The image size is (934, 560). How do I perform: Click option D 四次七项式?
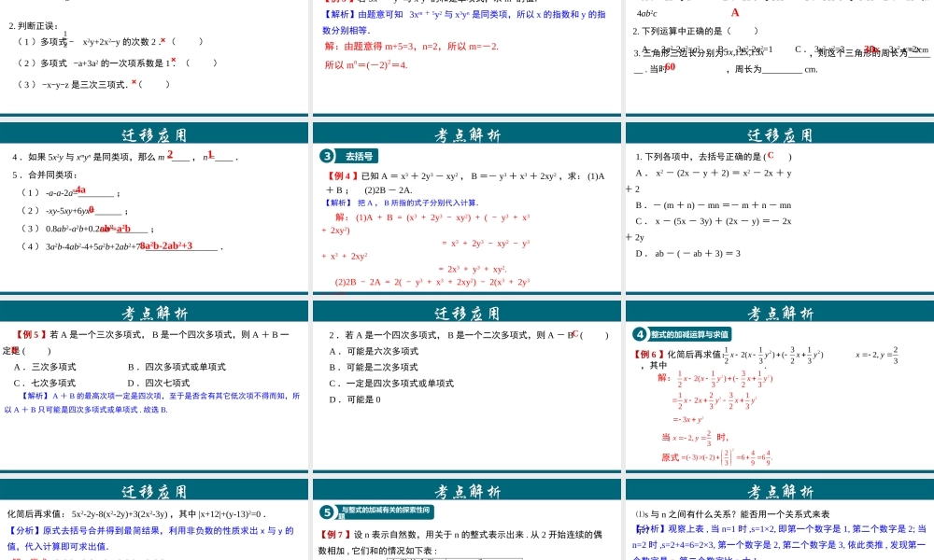pos(158,384)
